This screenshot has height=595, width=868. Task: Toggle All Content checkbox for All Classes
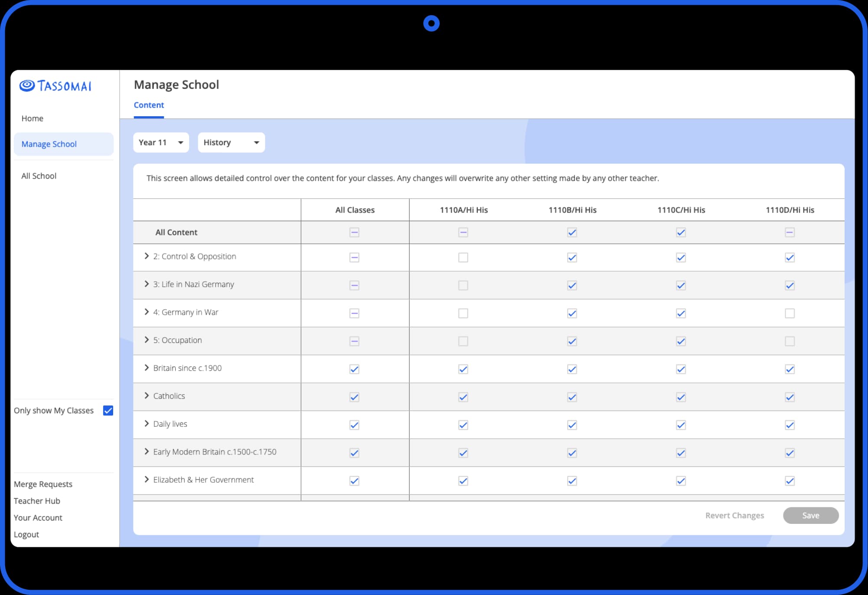click(354, 232)
